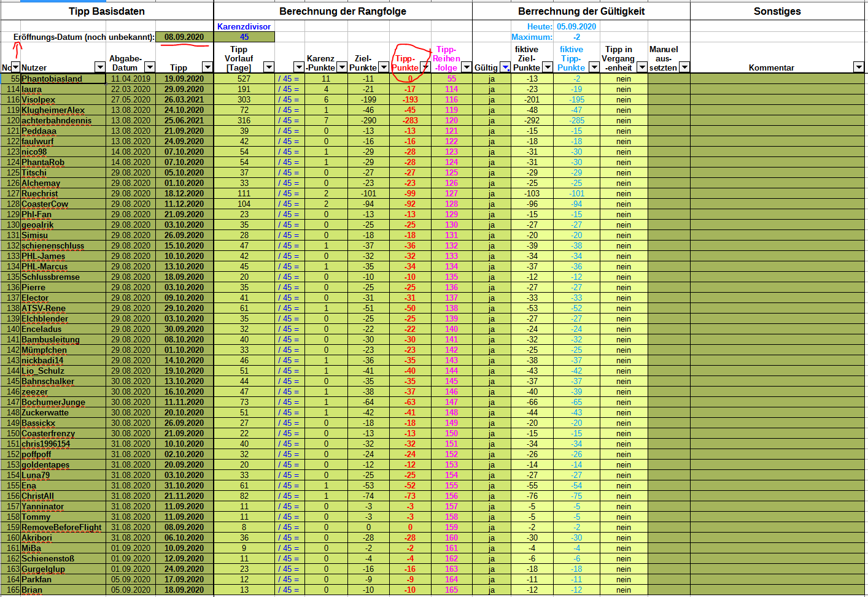Select the Tipp-Punkte cell '-283'
868x597 pixels.
point(410,120)
